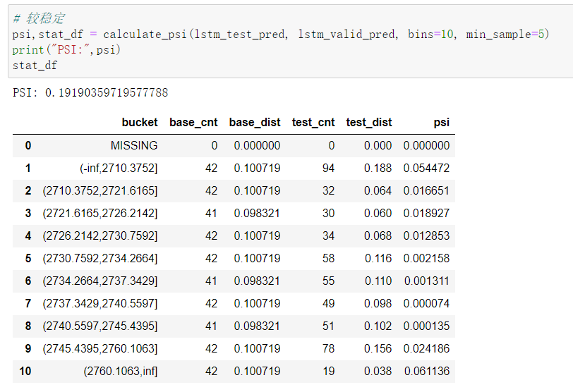The height and width of the screenshot is (392, 573).
Task: Click the bucket column header
Action: tap(140, 122)
